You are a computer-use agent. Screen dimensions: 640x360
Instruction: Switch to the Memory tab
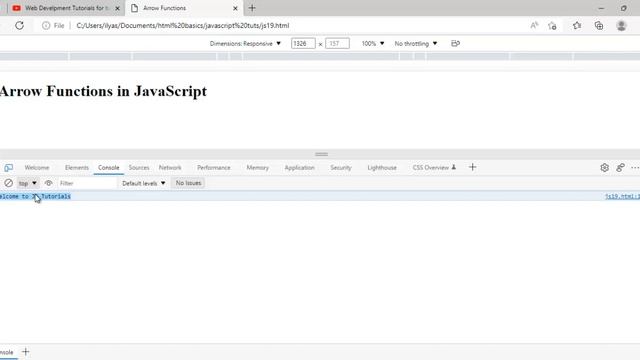pyautogui.click(x=258, y=168)
